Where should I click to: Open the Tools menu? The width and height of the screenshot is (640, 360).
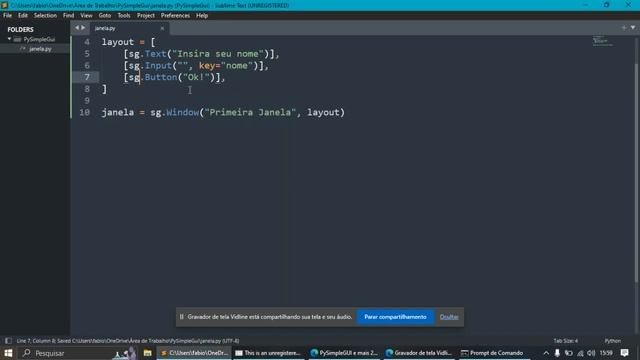point(124,16)
